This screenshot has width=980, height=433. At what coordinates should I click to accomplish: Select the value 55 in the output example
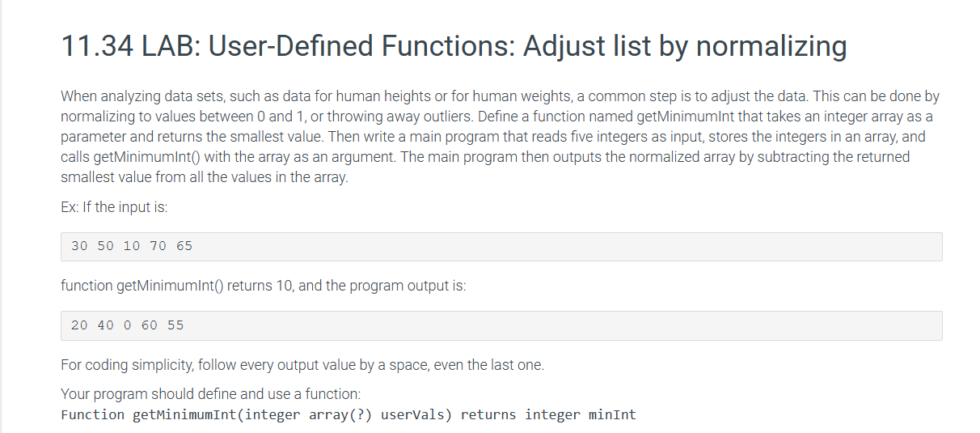[175, 325]
